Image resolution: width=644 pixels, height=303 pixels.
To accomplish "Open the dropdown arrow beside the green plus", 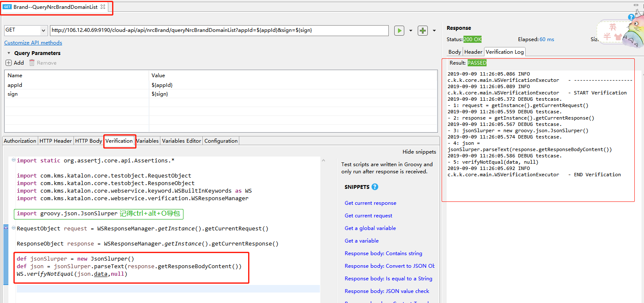I will (434, 31).
